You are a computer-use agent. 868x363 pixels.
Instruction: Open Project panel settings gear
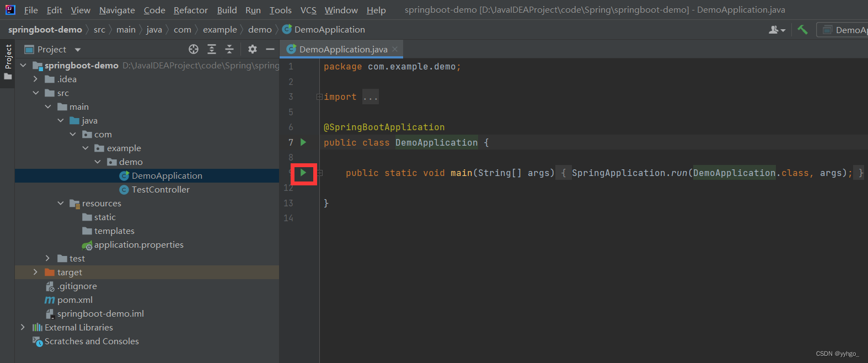tap(253, 49)
